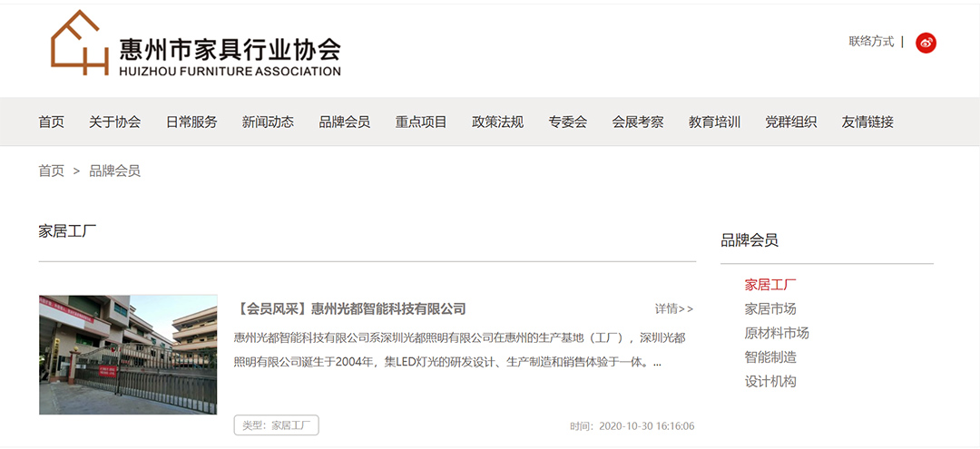Click the Huizhou Furniture Association logo
Screen dimensions: 980x449
pos(196,44)
